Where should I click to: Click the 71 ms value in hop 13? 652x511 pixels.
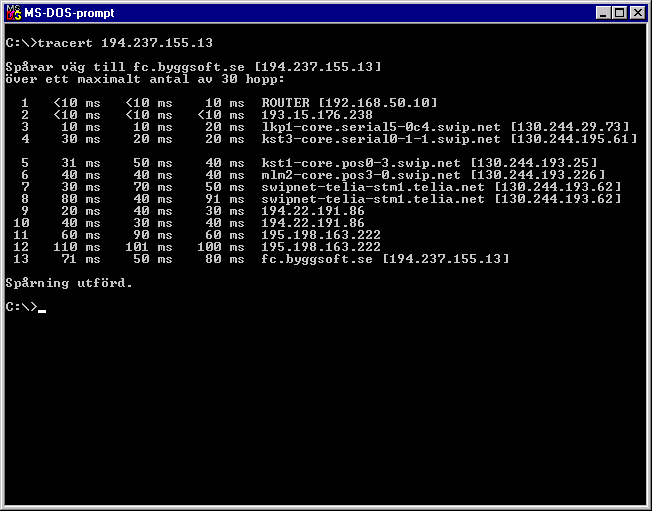[x=81, y=259]
